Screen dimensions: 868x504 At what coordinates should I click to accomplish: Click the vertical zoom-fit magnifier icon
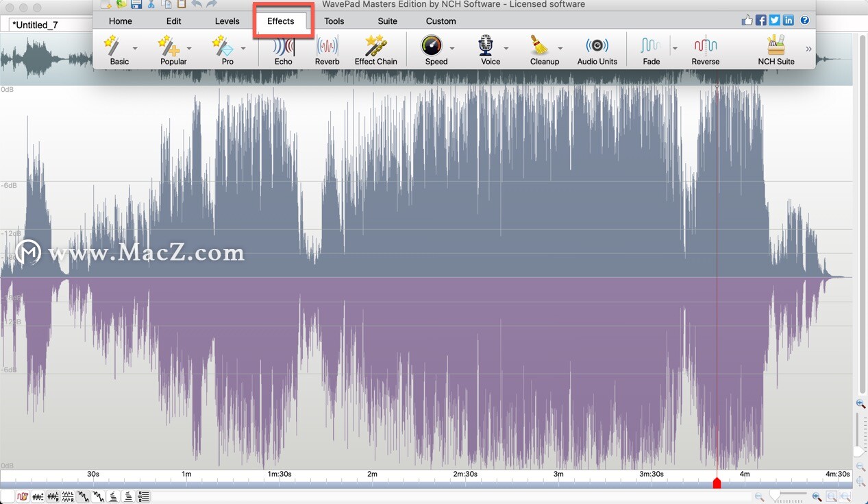861,482
